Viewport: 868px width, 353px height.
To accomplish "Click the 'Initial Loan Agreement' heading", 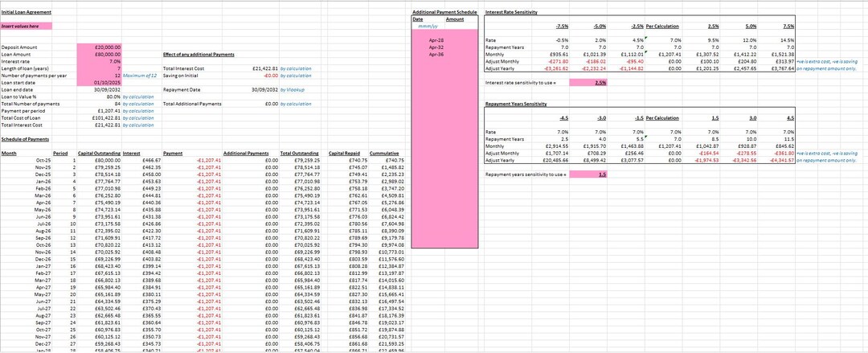I will click(x=26, y=12).
